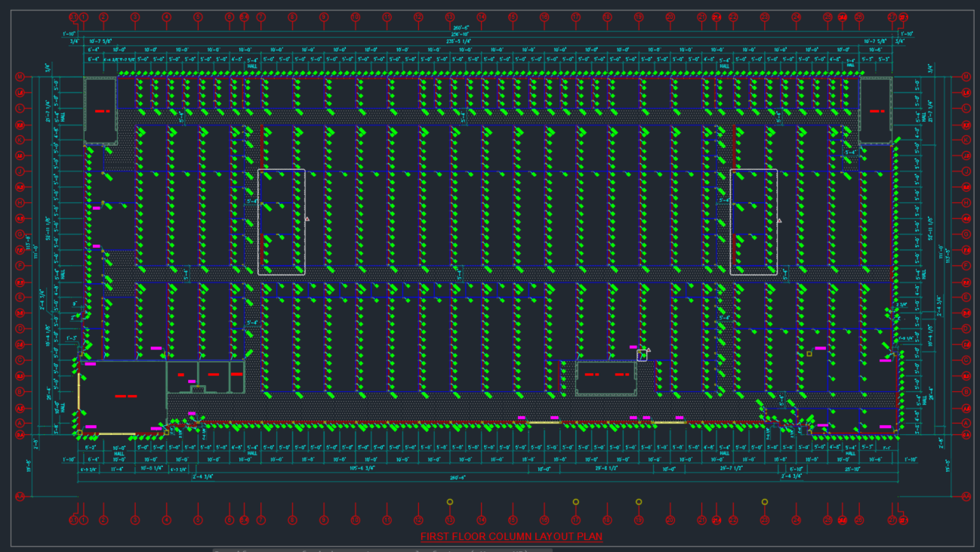This screenshot has height=552, width=980.
Task: Select the bottom-center room with two red dashes
Action: click(606, 376)
